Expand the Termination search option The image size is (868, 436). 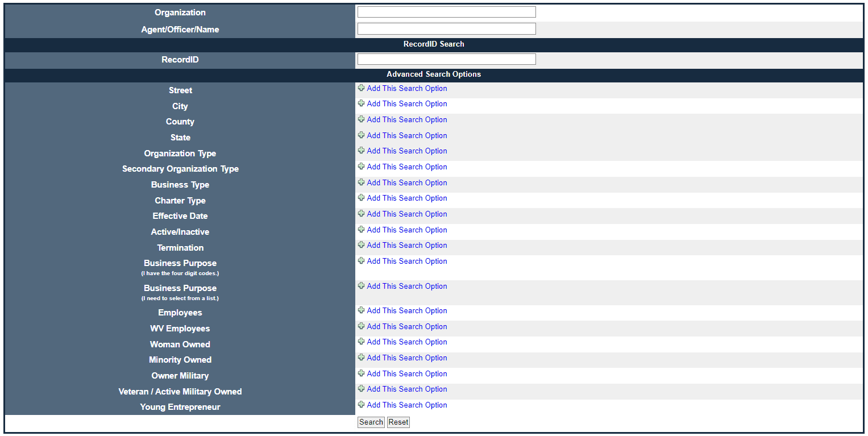coord(406,245)
